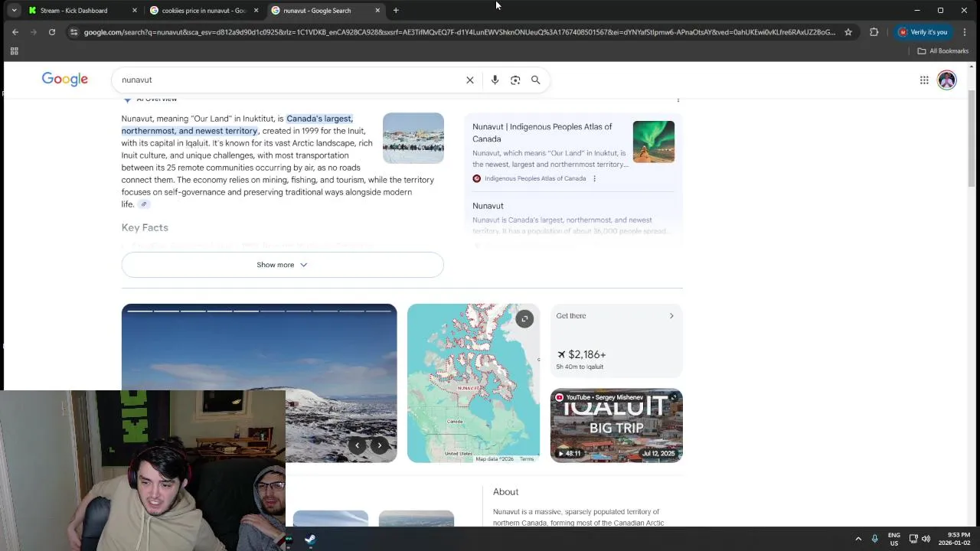Open search by image (Lens) icon
The width and height of the screenshot is (980, 551).
(x=515, y=80)
